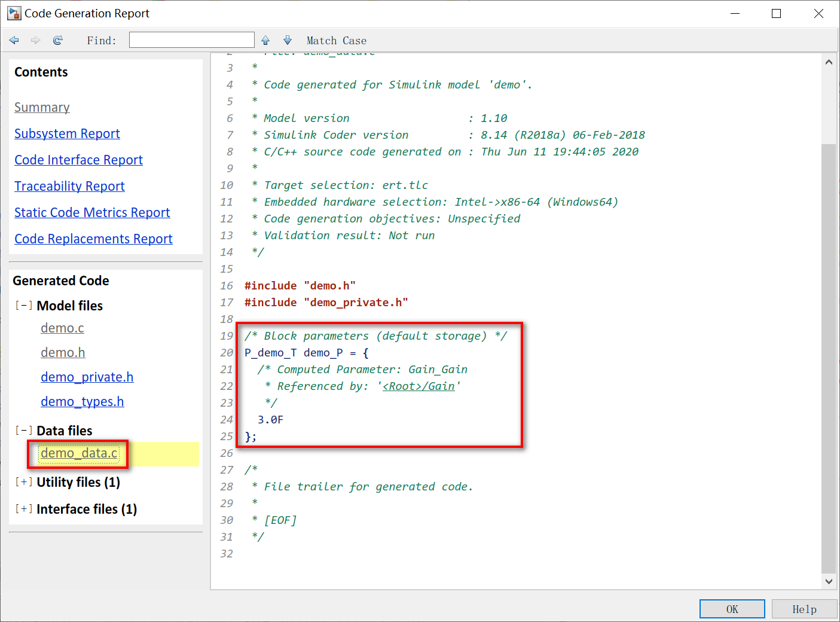840x622 pixels.
Task: Refresh the report with the reload icon
Action: 57,40
